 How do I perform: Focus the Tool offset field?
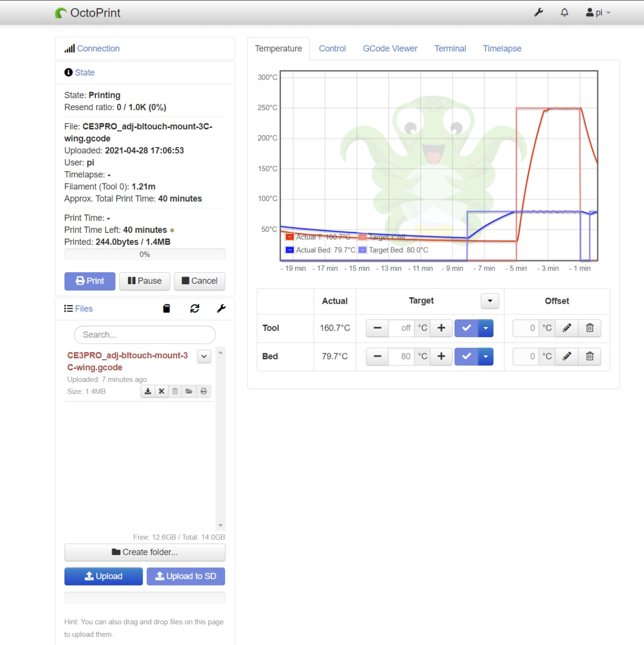(x=526, y=328)
